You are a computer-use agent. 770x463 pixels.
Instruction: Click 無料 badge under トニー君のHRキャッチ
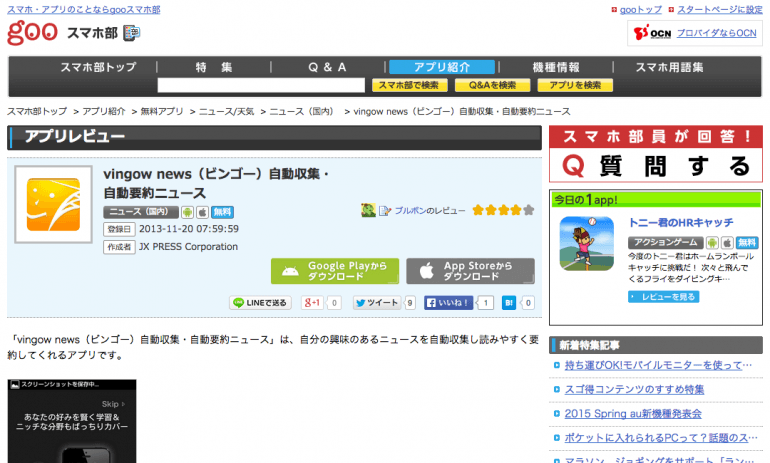point(747,243)
